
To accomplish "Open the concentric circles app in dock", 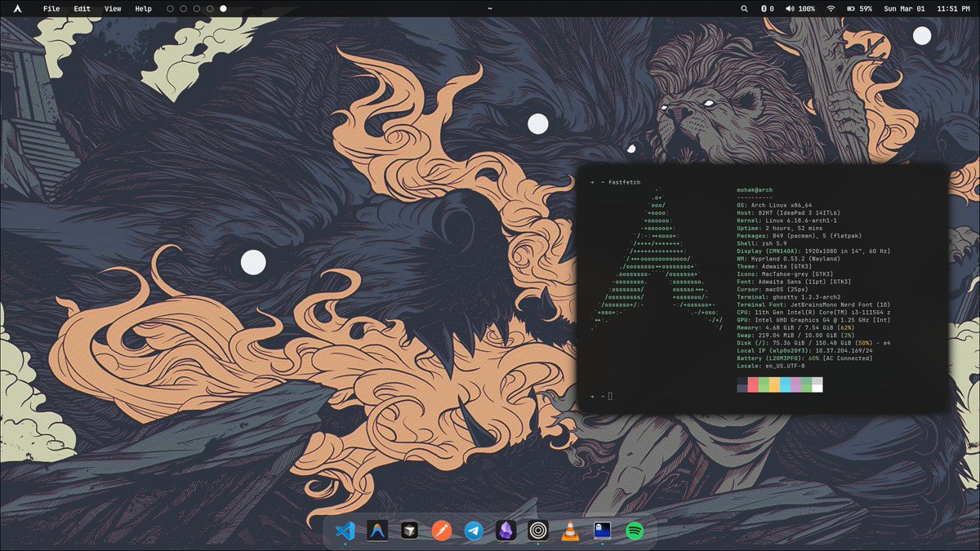I will [x=537, y=531].
